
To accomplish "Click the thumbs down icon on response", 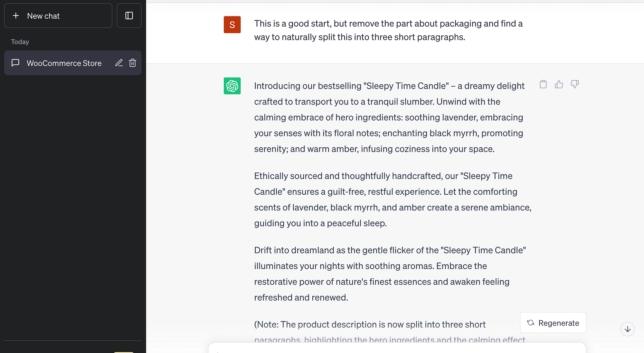I will pyautogui.click(x=575, y=84).
